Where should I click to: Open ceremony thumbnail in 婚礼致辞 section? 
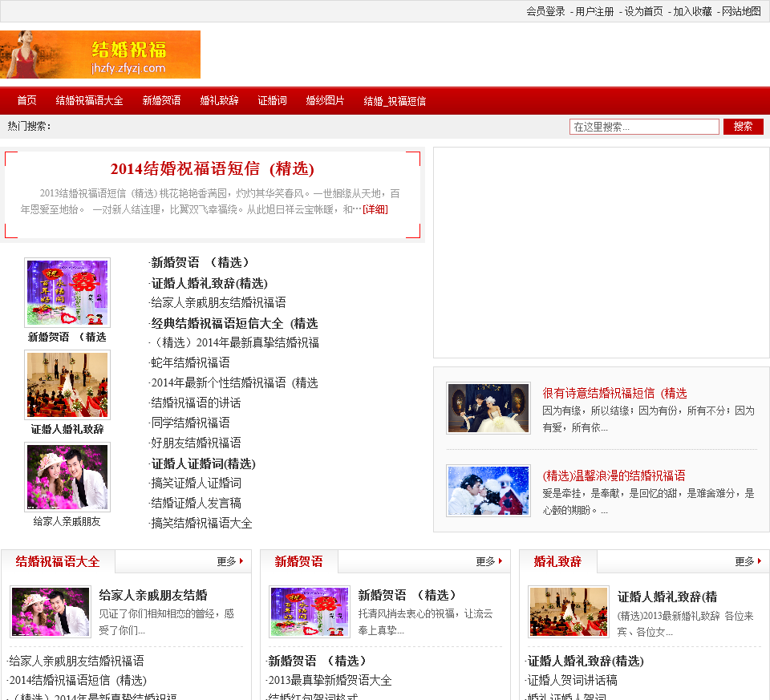pos(569,612)
